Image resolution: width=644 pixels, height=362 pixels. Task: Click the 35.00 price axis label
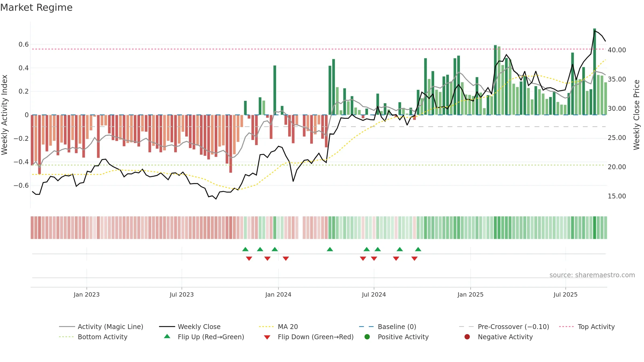pos(617,79)
